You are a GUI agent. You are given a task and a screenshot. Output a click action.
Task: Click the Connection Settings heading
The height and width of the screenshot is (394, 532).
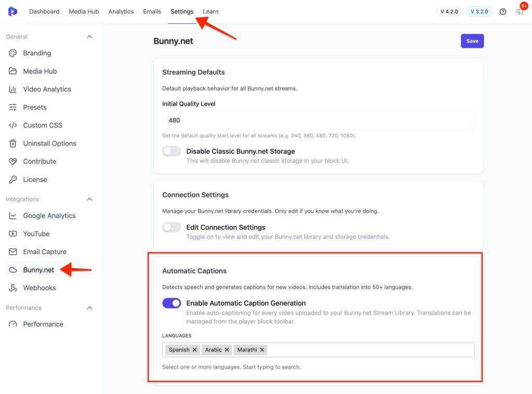(x=195, y=195)
